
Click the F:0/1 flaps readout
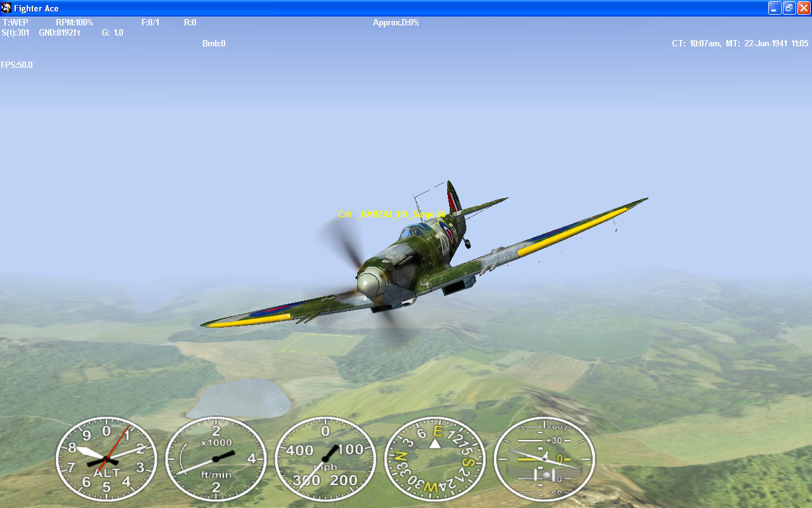coord(150,23)
